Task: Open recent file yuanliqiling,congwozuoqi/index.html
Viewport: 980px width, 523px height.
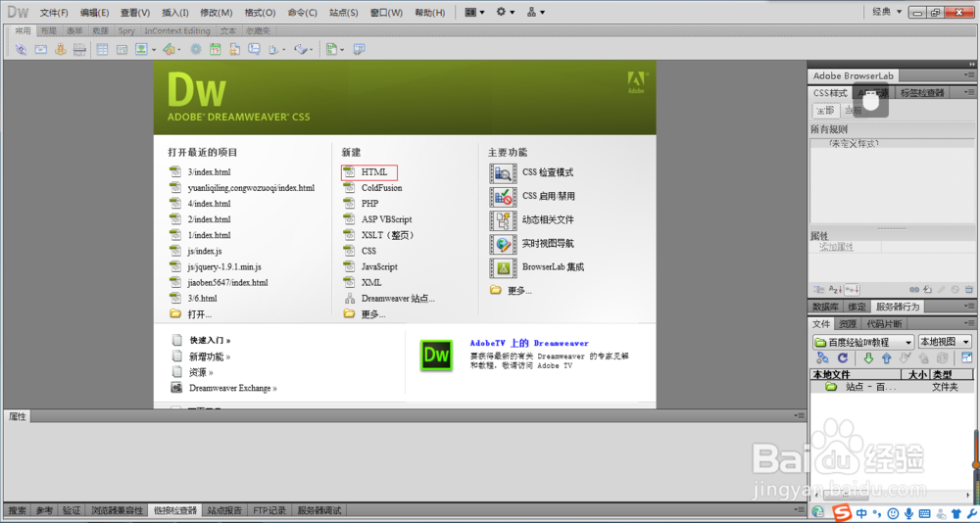Action: tap(251, 187)
